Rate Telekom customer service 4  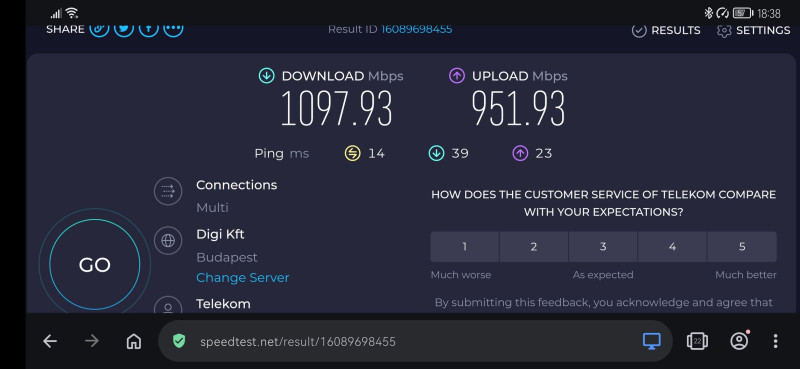(672, 247)
